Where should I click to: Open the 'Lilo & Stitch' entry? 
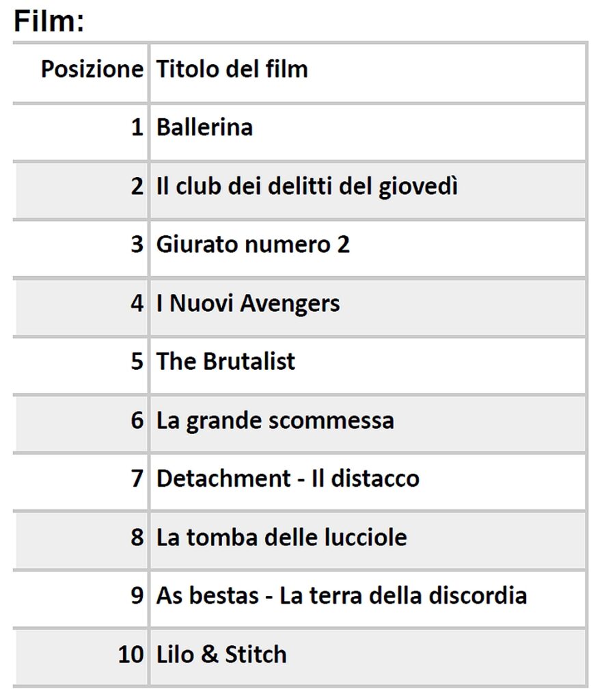pos(221,654)
